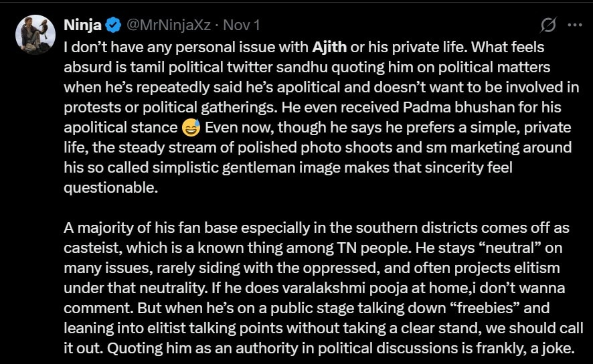
Task: Click the bold Ajith keyword
Action: coord(329,48)
